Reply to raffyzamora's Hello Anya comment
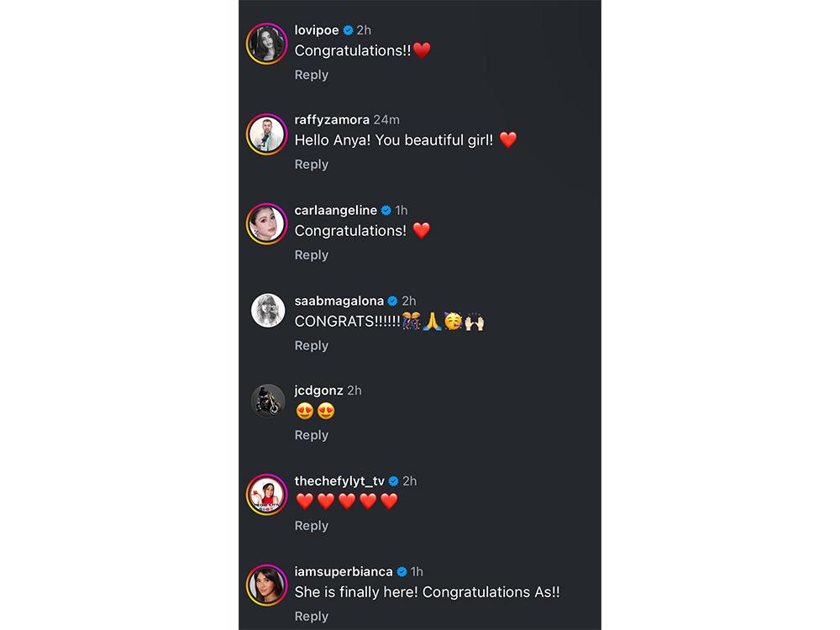 tap(312, 165)
